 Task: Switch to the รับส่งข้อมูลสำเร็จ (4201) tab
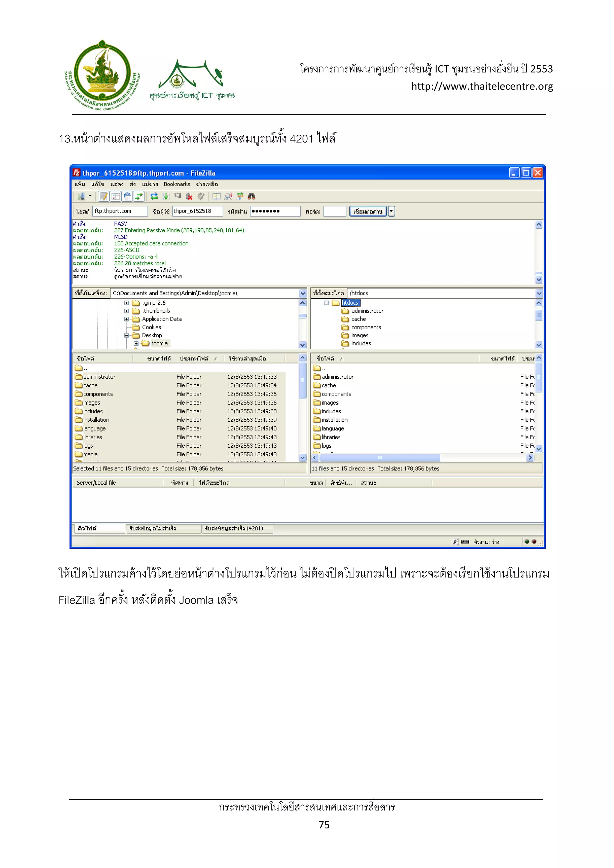[237, 529]
